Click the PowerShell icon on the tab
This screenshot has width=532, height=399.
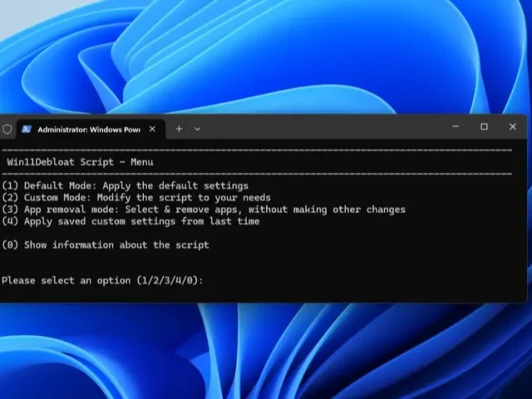(27, 130)
